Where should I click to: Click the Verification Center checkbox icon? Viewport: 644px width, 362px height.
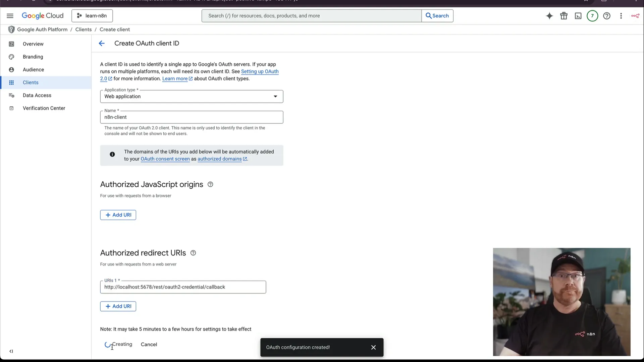point(11,108)
